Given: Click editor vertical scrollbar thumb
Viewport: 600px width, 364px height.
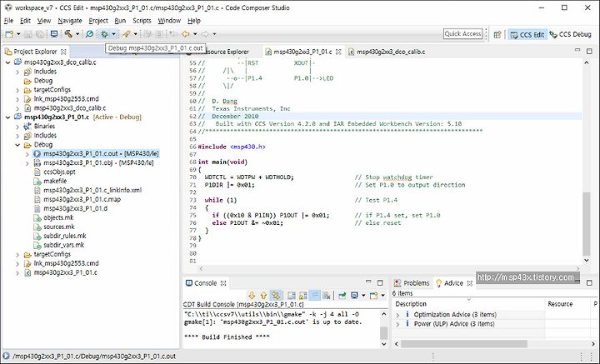Looking at the screenshot, I should pyautogui.click(x=586, y=224).
